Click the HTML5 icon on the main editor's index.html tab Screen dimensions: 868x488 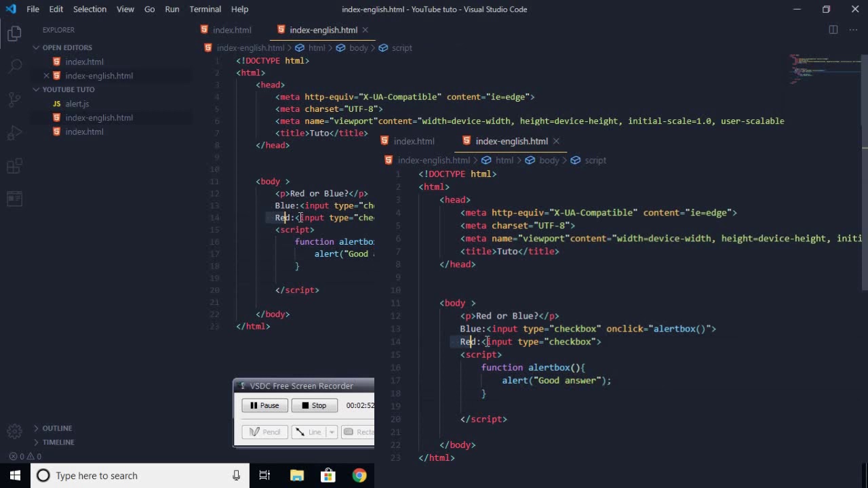pyautogui.click(x=204, y=30)
